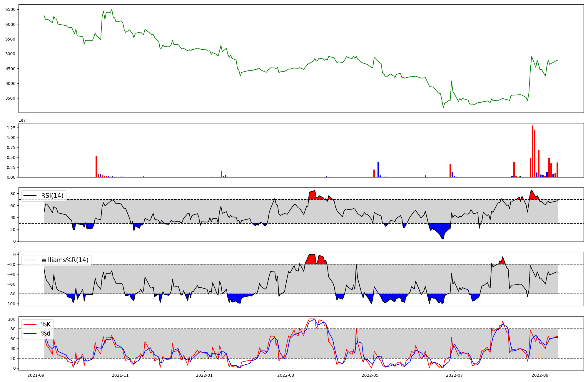Click the 2021-09 x-axis date label

click(x=36, y=375)
